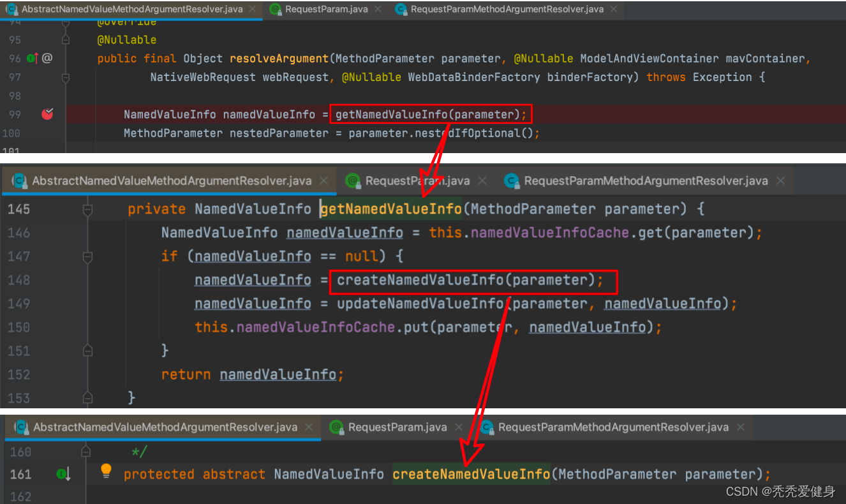
Task: Close AbstractNamedValueMethodArgumentResolver.java tab in the line-99 panel
Action: point(252,10)
